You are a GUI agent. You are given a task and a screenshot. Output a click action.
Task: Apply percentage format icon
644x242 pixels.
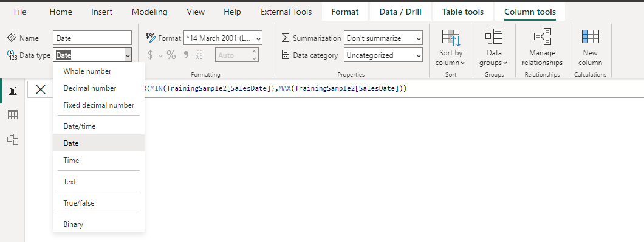coord(171,55)
